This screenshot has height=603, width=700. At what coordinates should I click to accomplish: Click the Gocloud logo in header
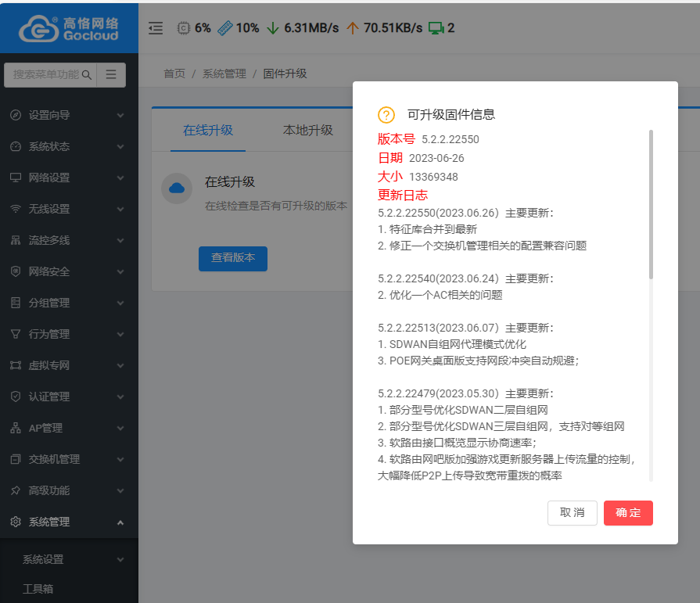pos(69,27)
